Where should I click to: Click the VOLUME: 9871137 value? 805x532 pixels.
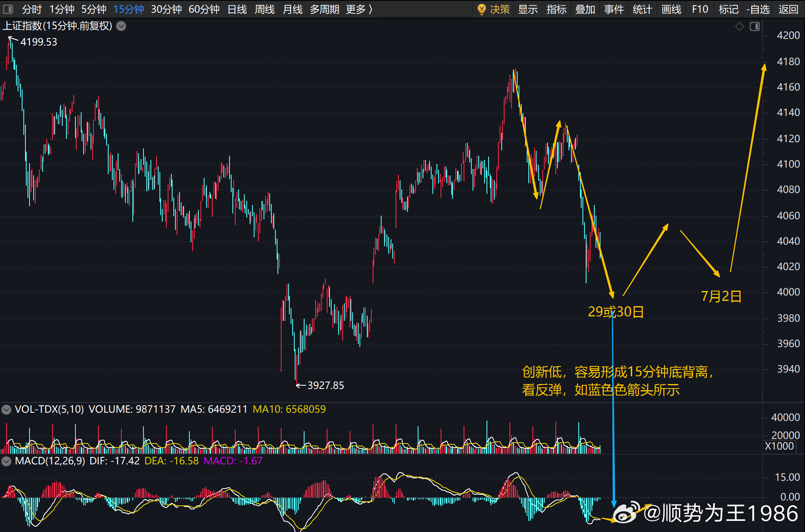(132, 409)
